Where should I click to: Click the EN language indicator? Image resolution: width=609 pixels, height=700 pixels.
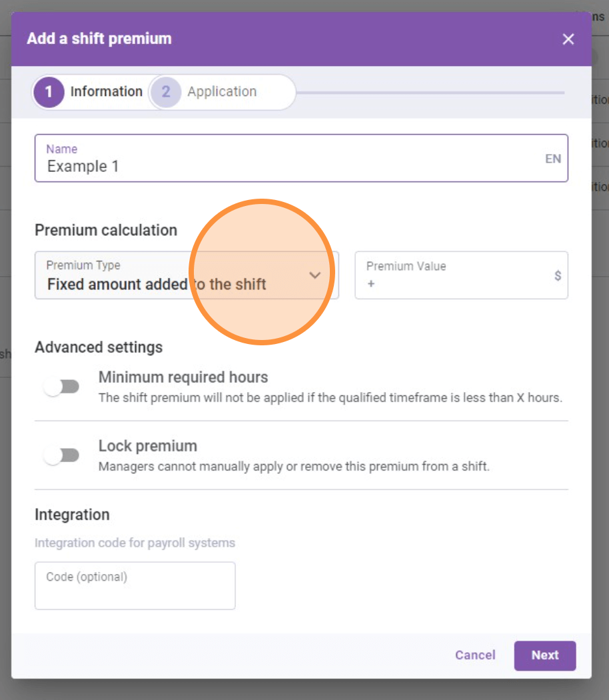coord(552,159)
